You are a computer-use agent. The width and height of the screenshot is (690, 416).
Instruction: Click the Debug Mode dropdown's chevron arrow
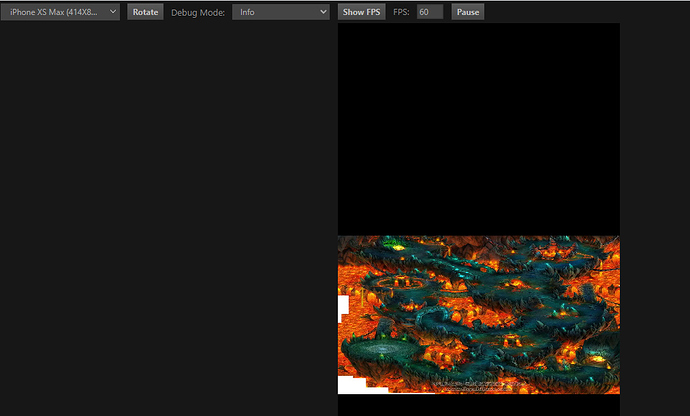tap(323, 12)
